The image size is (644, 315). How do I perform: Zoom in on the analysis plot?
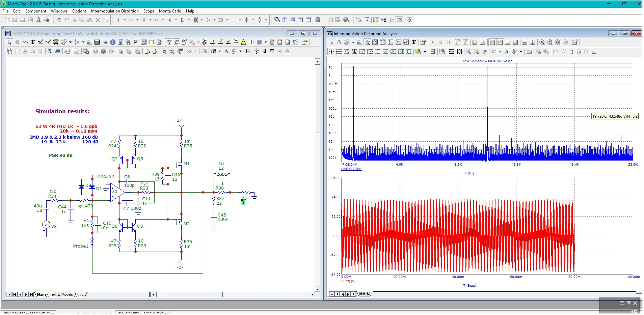pyautogui.click(x=468, y=52)
